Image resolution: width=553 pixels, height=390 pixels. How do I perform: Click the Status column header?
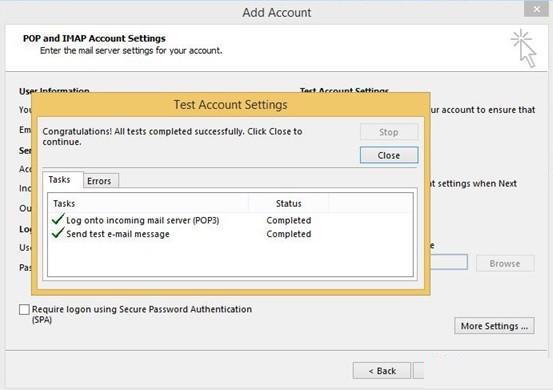288,203
